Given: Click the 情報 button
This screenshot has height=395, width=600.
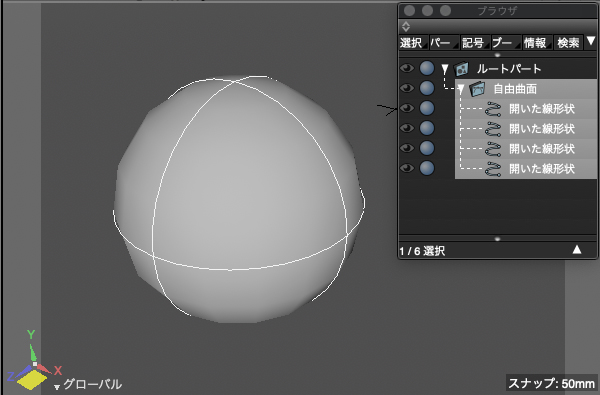Looking at the screenshot, I should tap(537, 42).
